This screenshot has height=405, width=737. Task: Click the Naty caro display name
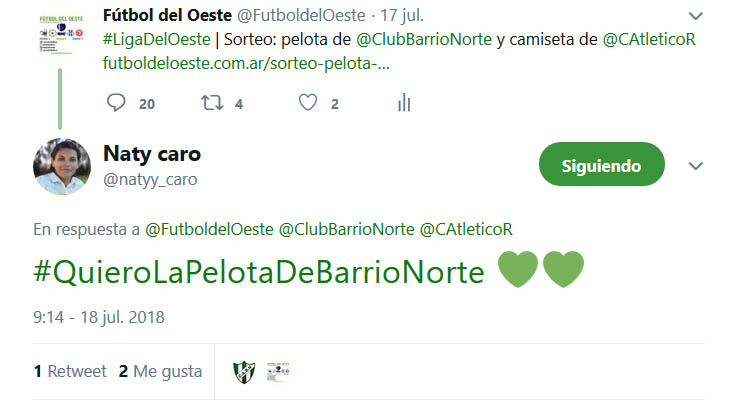click(x=152, y=154)
